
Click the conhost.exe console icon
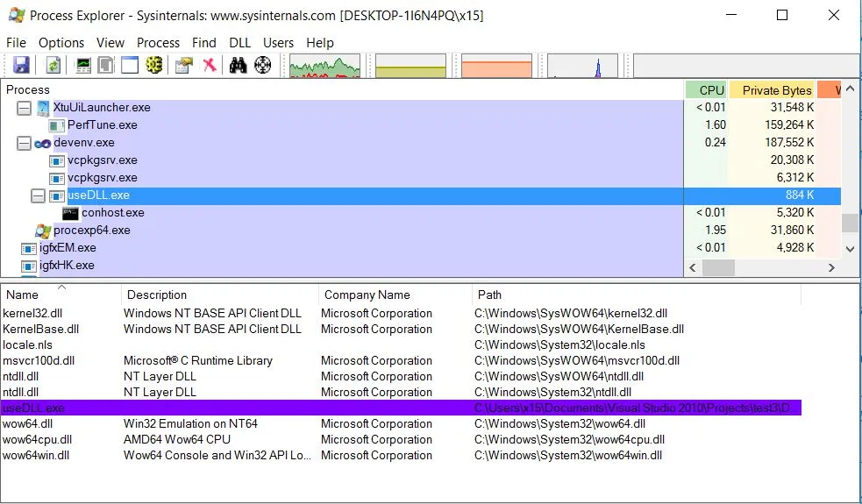[70, 213]
